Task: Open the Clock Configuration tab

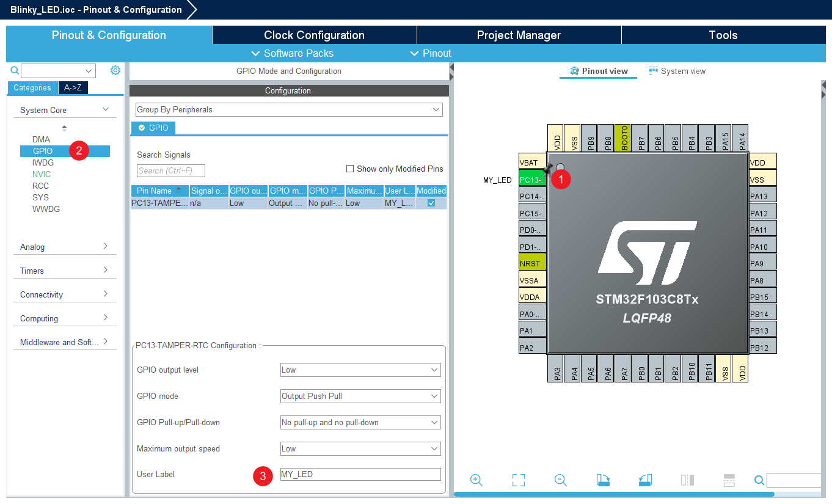Action: tap(314, 35)
